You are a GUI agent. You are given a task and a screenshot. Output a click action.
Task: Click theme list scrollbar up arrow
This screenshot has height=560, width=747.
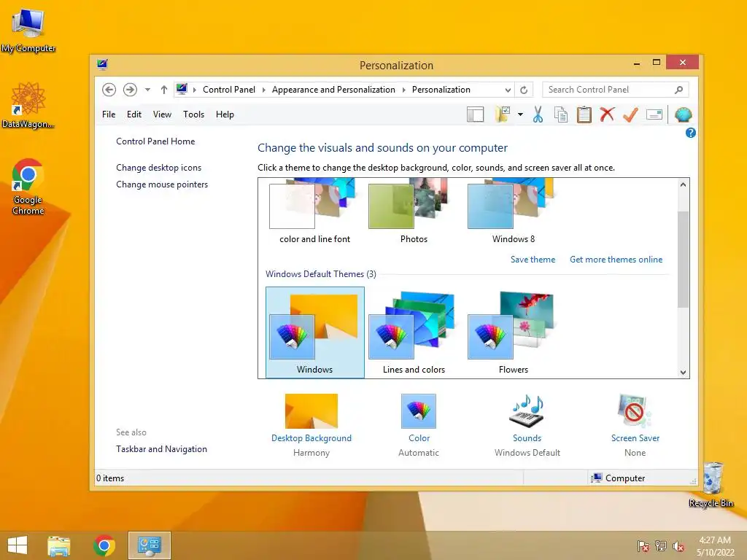click(x=683, y=184)
